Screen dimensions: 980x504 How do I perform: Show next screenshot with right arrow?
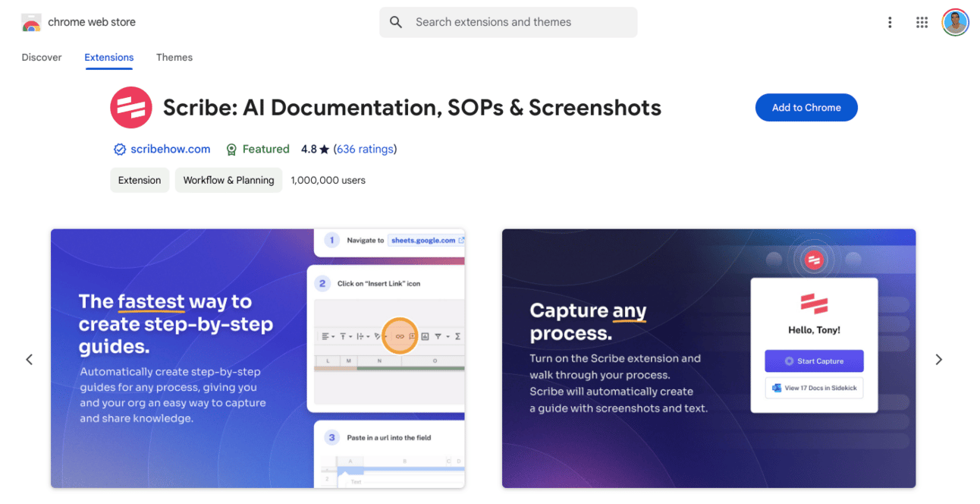[x=938, y=359]
